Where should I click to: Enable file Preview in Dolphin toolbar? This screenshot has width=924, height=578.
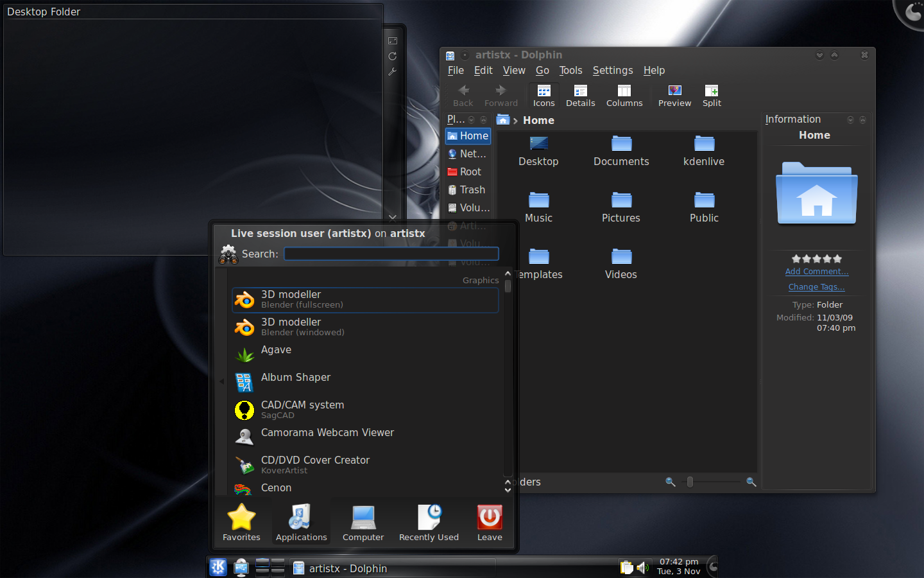coord(674,95)
